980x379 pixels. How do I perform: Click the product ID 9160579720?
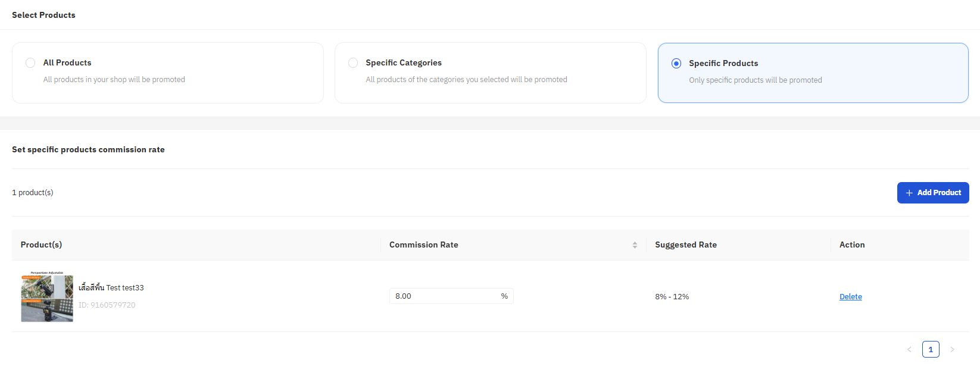pos(107,305)
